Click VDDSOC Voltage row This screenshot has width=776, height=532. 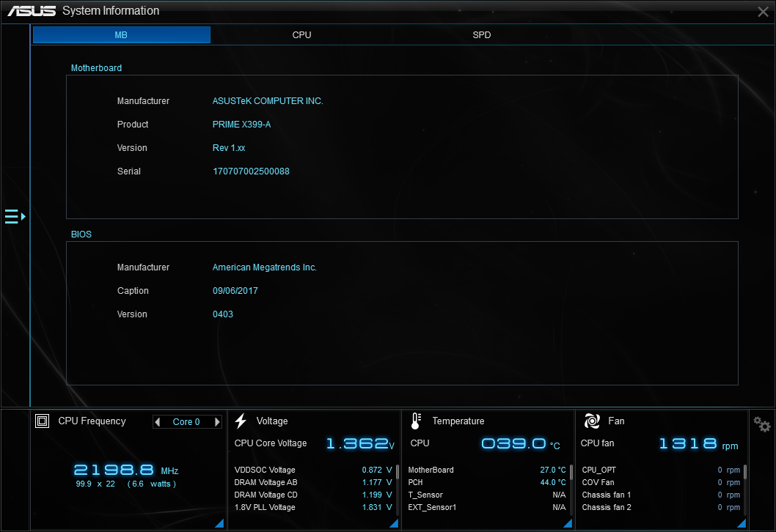[x=313, y=470]
